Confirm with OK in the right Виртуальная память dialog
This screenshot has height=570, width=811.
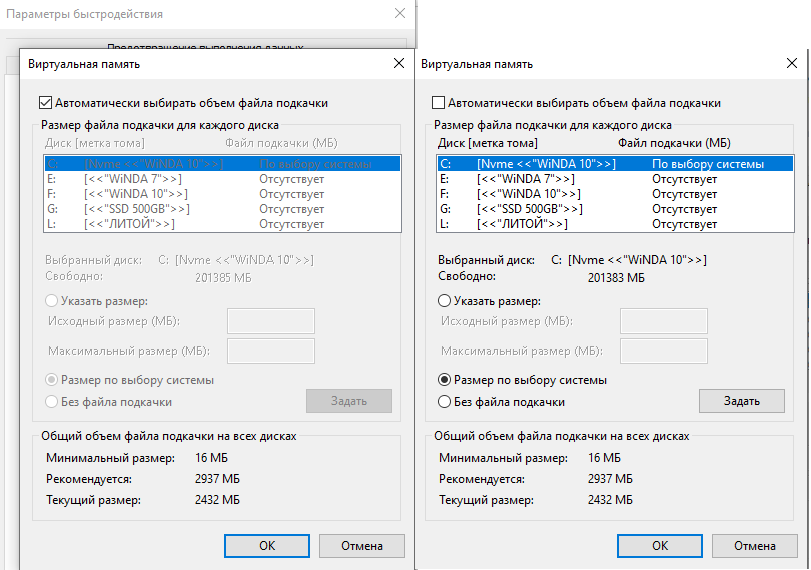[660, 546]
